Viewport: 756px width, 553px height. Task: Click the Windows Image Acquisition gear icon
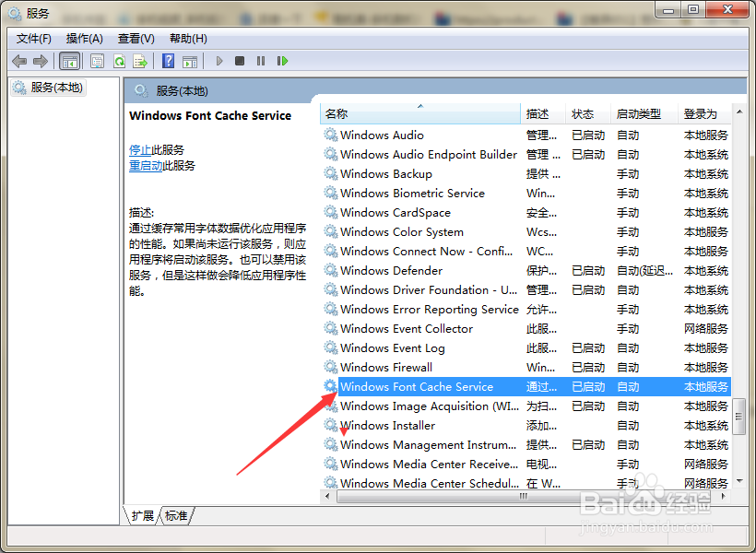coord(331,406)
